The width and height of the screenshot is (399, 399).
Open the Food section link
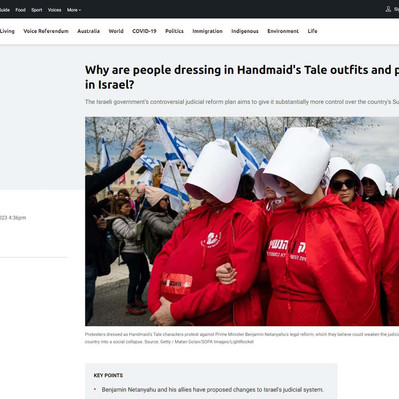(20, 10)
